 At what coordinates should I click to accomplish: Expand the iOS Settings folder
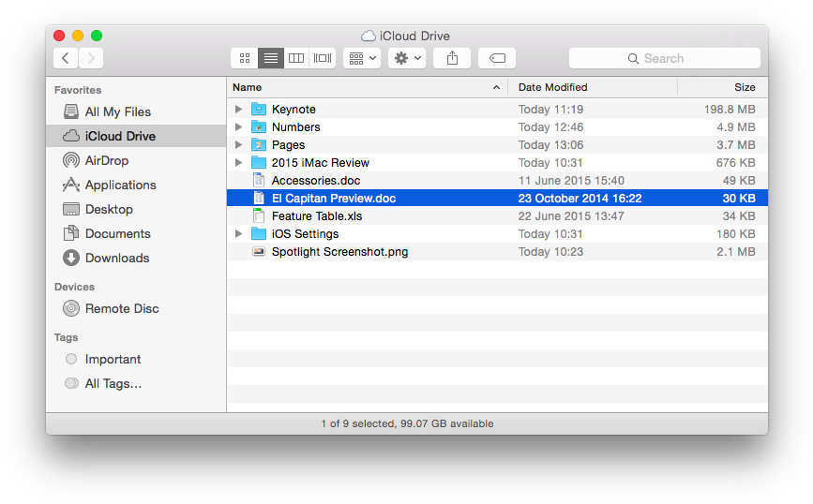click(x=239, y=234)
